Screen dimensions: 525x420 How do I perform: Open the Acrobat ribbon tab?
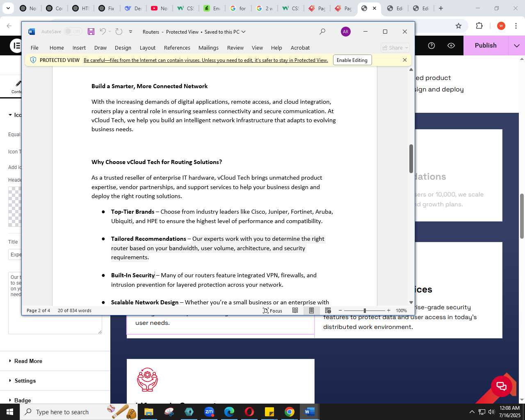point(300,48)
